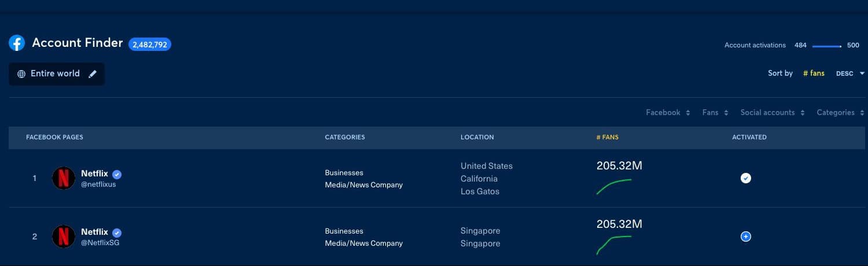Activate the @NetflixSG account with plus button
Screen dimensions: 868x266
coord(746,237)
